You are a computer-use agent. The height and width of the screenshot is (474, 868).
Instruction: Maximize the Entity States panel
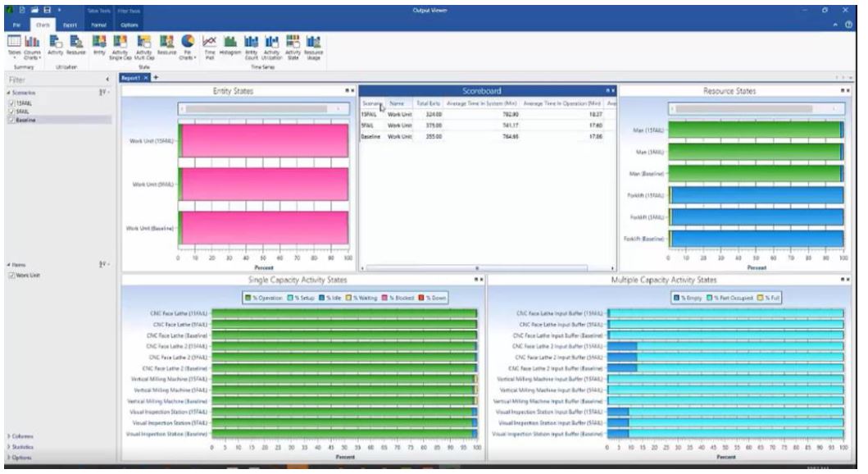(x=347, y=90)
